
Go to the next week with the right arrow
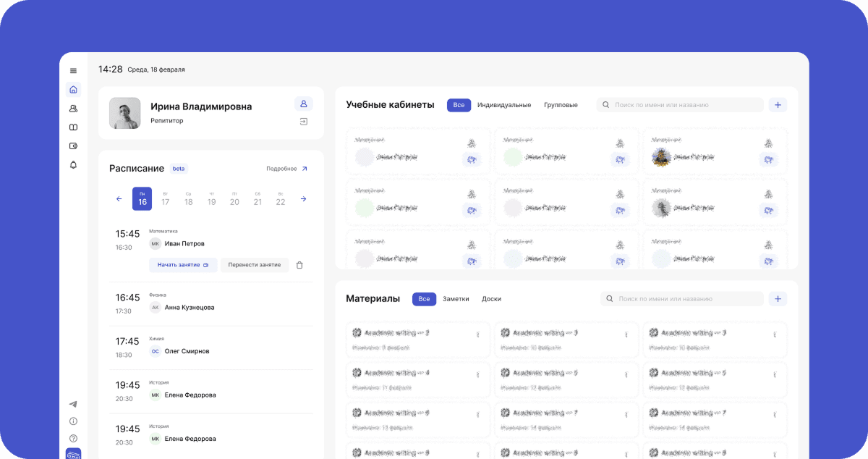click(x=303, y=198)
